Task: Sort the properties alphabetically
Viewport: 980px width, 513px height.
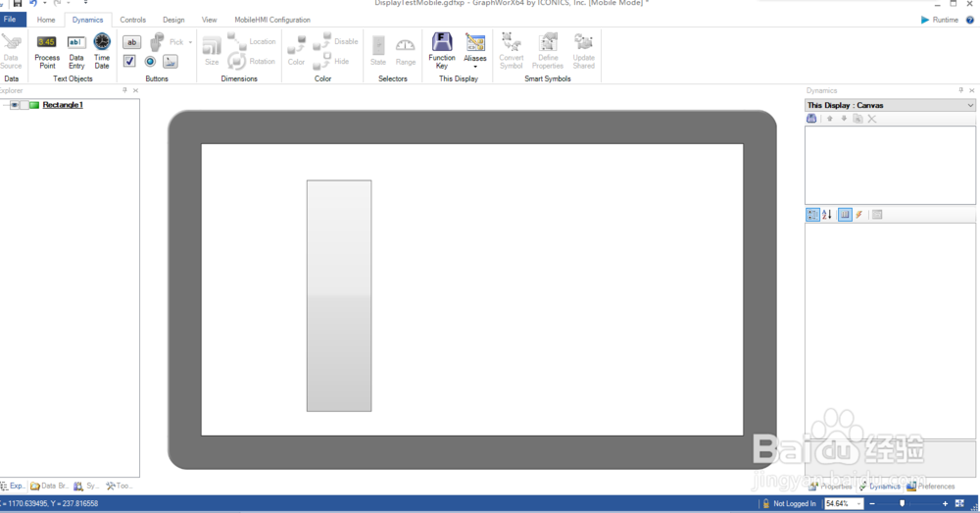Action: tap(827, 215)
